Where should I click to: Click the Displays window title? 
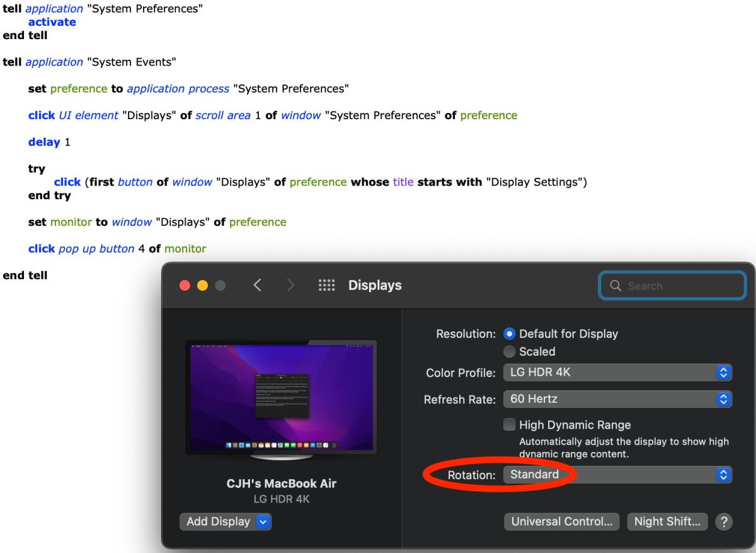click(375, 285)
